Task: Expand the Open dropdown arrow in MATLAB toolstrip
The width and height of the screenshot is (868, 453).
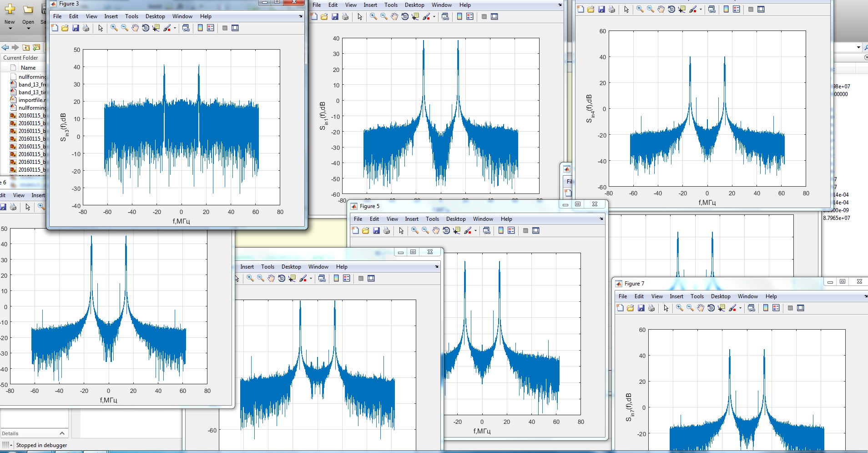Action: coord(28,29)
